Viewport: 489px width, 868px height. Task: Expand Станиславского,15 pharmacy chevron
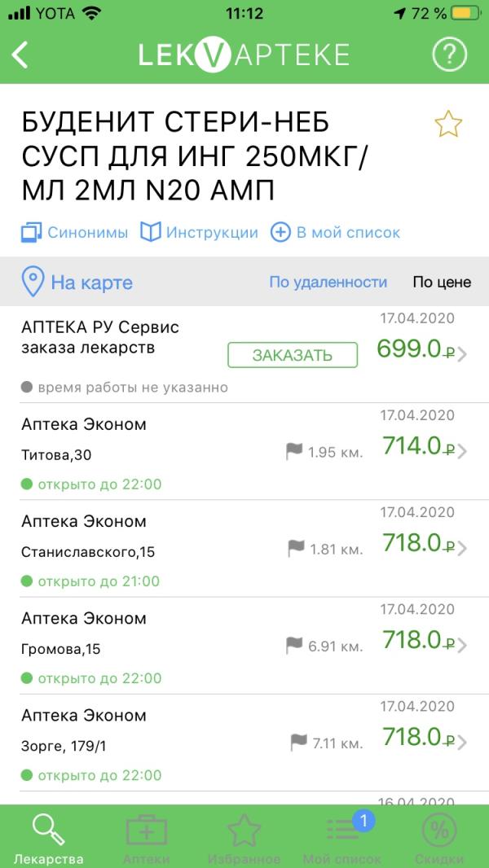[462, 548]
